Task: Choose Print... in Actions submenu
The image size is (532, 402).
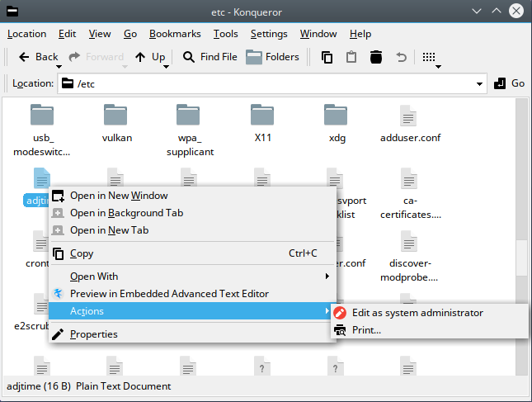Action: 430,330
